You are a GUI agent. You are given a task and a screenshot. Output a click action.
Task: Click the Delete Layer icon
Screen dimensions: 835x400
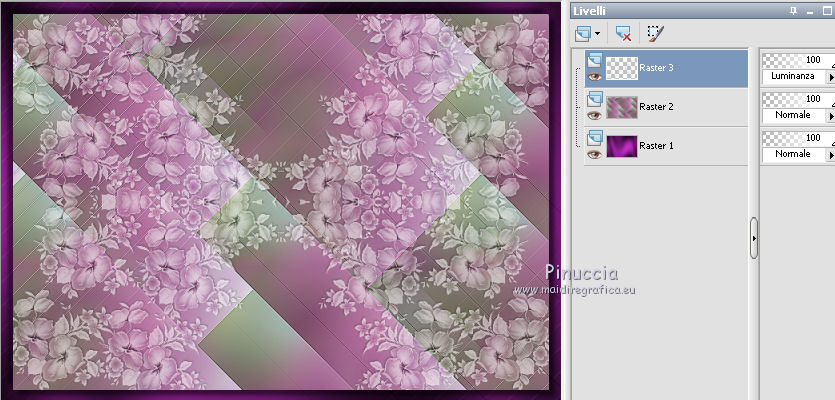tap(623, 34)
